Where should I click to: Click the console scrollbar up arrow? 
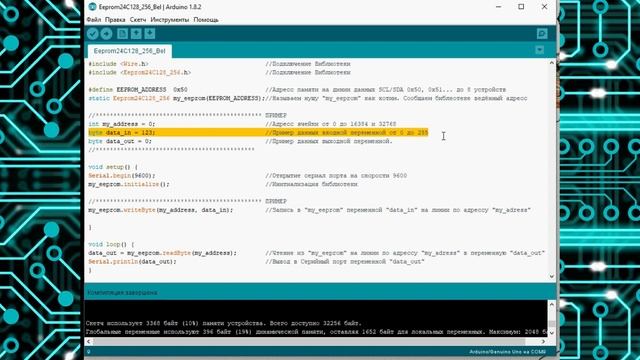pos(551,304)
